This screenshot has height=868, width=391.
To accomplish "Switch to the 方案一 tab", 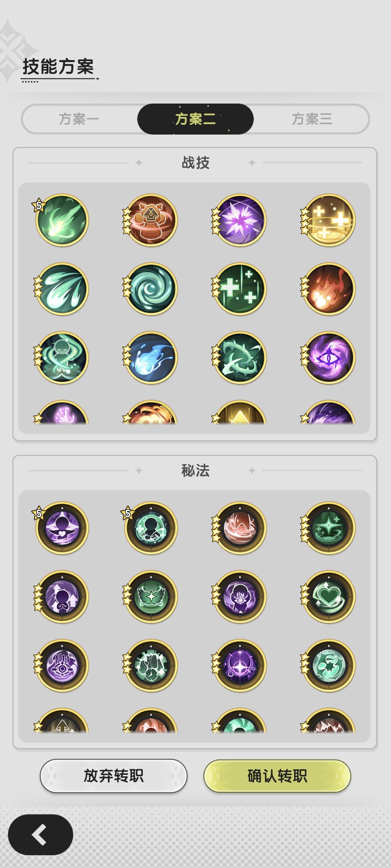I will (79, 119).
